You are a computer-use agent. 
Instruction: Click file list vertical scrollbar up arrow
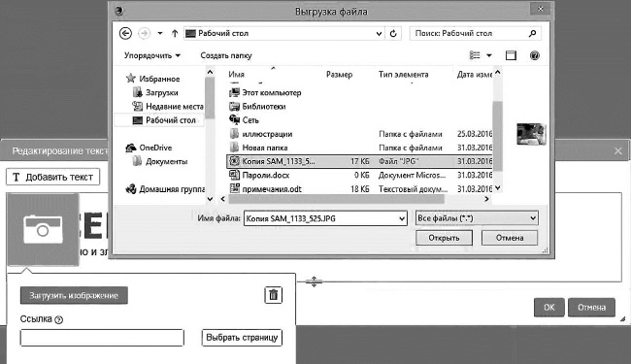(498, 73)
